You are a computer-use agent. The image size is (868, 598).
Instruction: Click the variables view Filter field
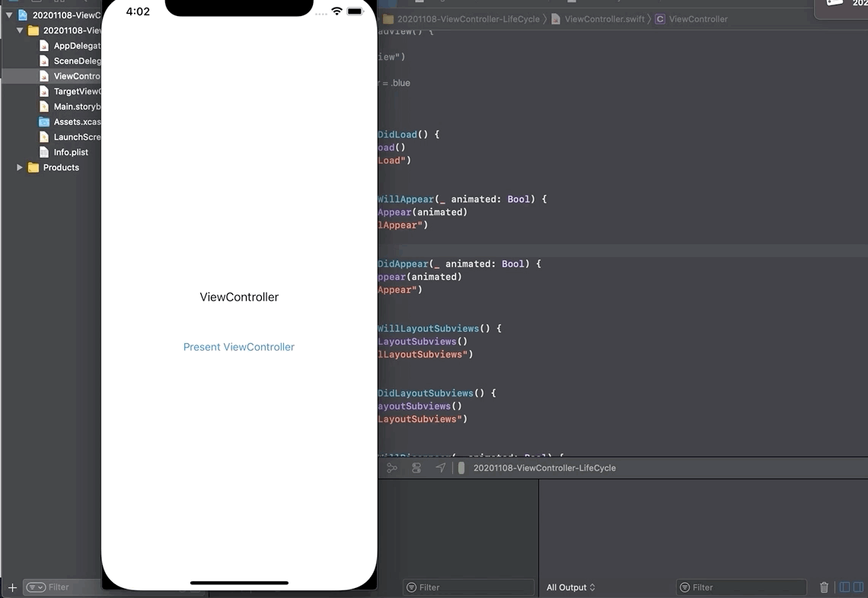coord(468,587)
